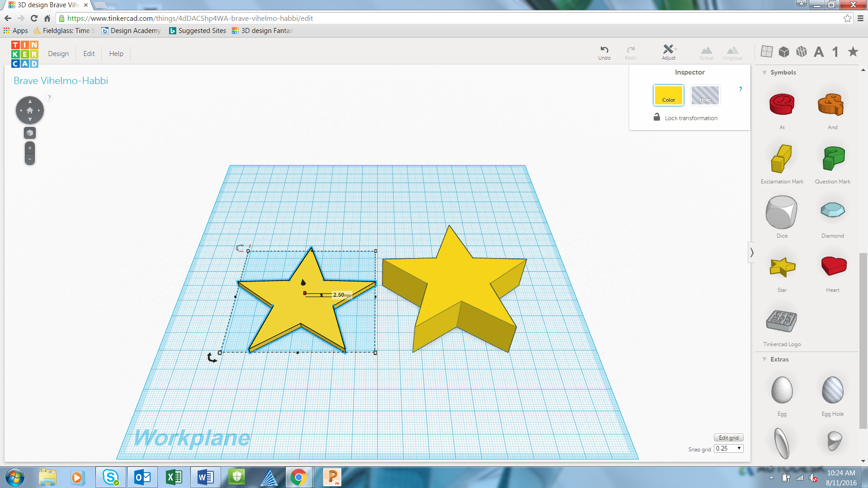Screen dimensions: 868x488
Task: Click the Edit grid button
Action: 728,437
